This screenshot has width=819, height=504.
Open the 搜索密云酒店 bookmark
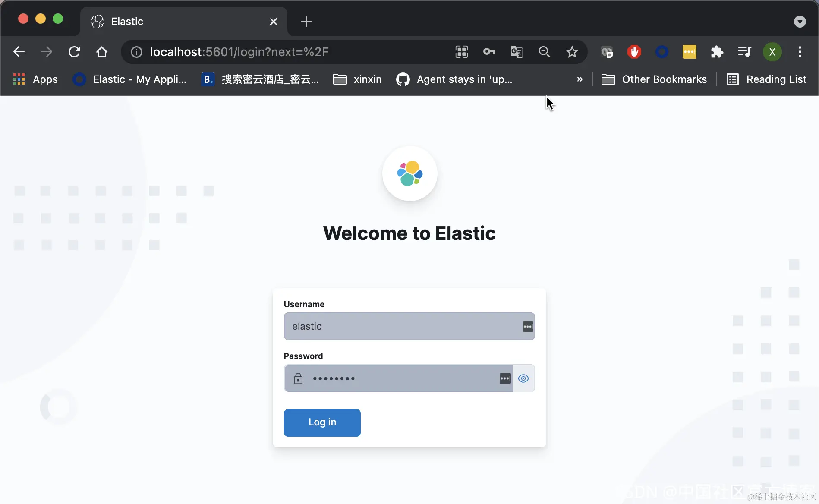260,79
